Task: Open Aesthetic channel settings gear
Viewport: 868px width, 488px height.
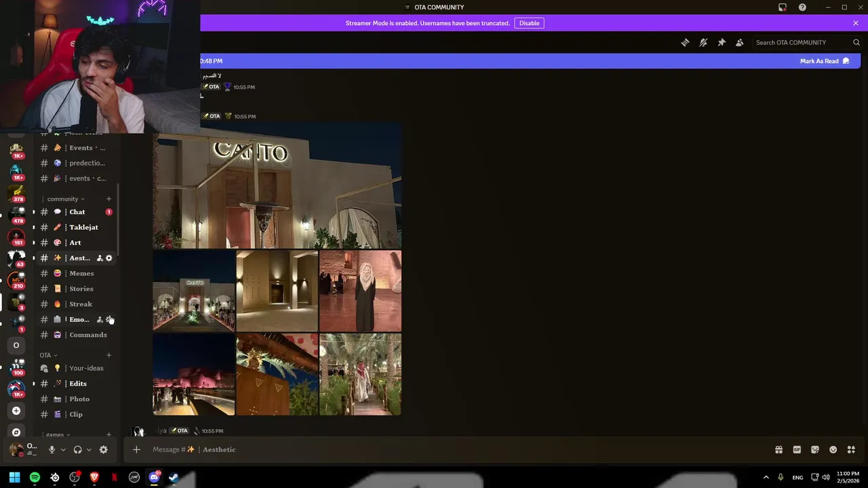Action: [x=108, y=258]
